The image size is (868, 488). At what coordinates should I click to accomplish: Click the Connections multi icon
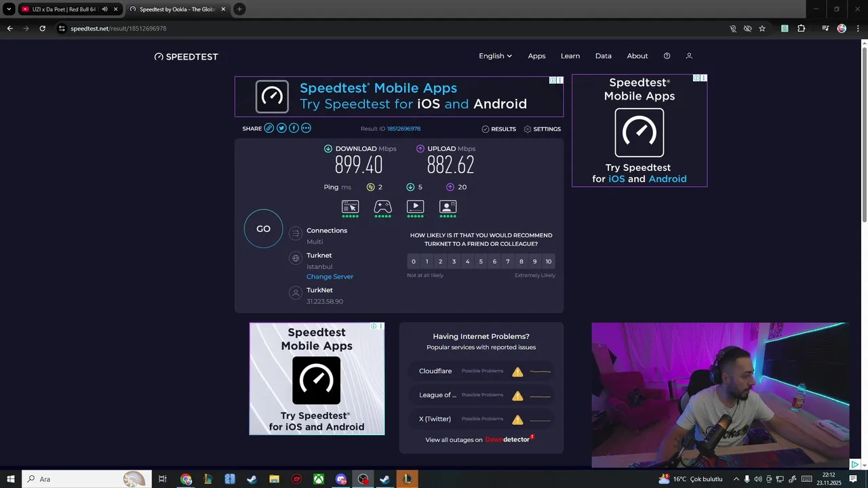point(295,234)
